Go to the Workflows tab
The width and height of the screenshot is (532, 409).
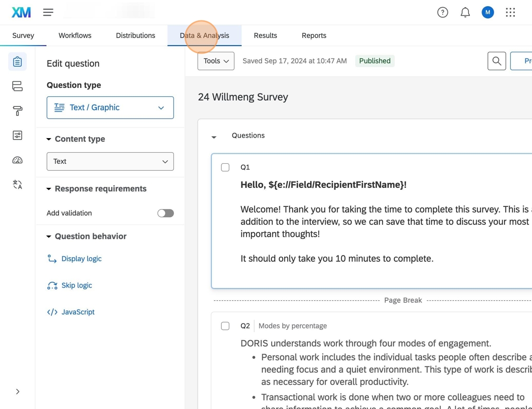click(75, 36)
